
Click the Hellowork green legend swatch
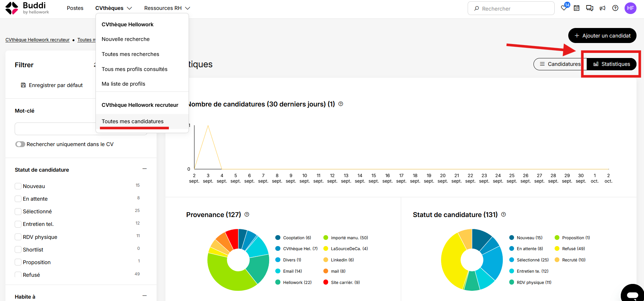tap(278, 282)
